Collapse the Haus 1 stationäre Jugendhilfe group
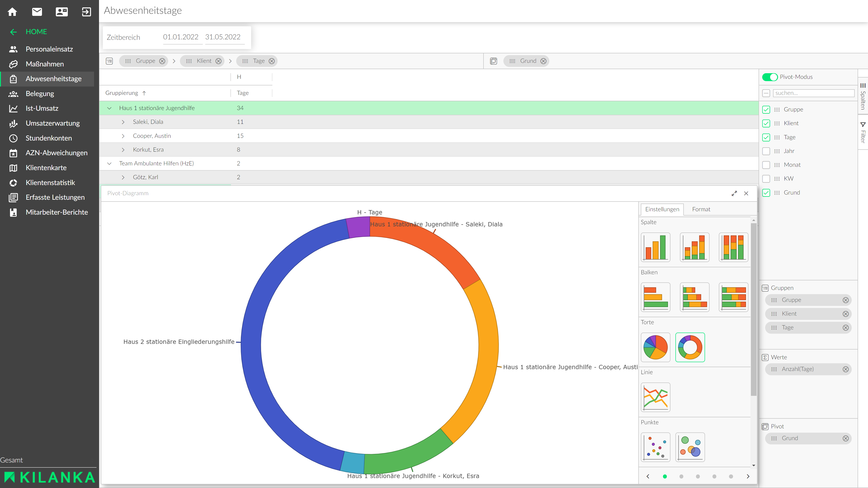 coord(109,108)
